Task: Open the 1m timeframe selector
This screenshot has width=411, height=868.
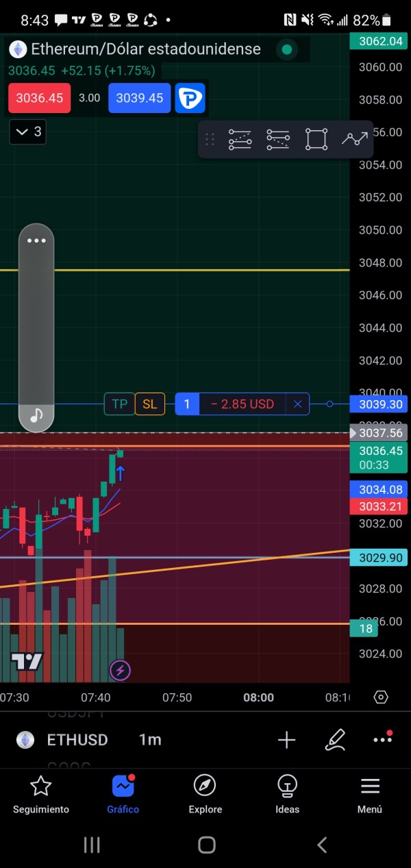Action: 150,740
